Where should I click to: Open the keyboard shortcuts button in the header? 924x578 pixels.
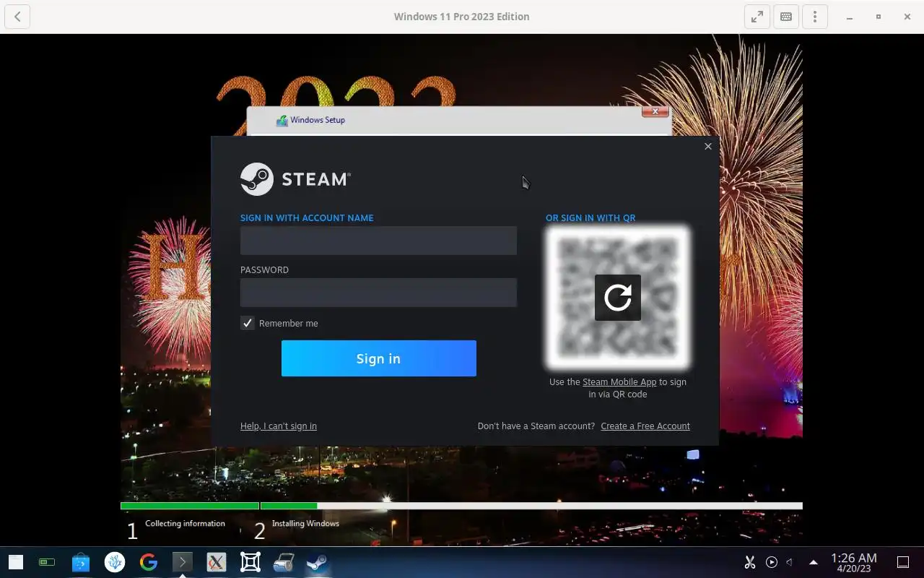[x=786, y=17]
